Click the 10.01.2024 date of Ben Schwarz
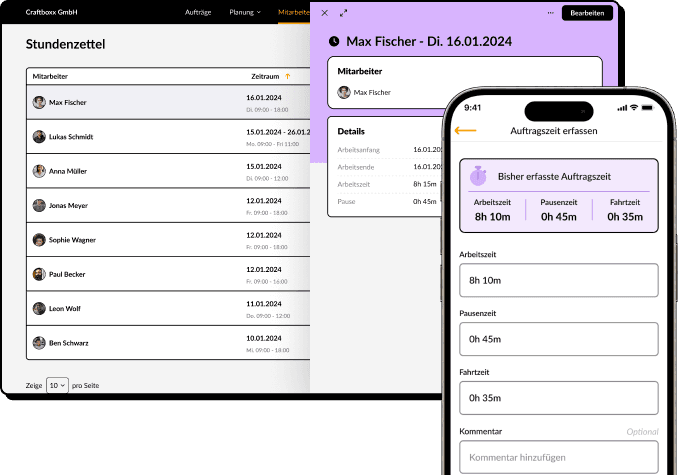The height and width of the screenshot is (475, 680). coord(264,338)
